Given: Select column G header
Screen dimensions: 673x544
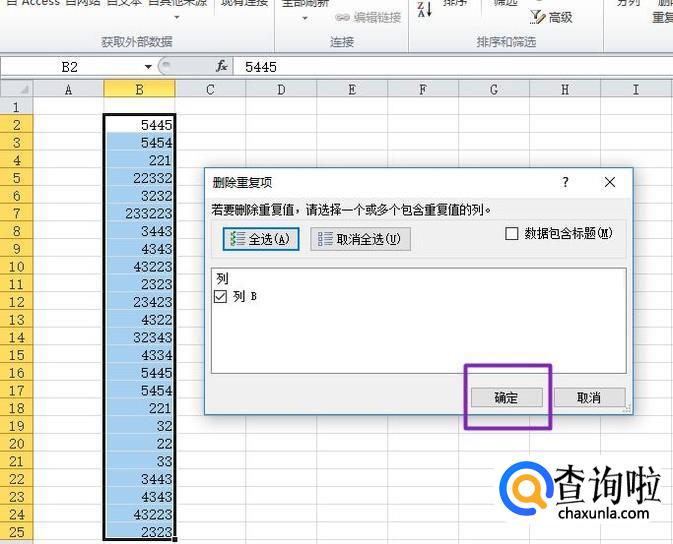Looking at the screenshot, I should click(x=494, y=89).
